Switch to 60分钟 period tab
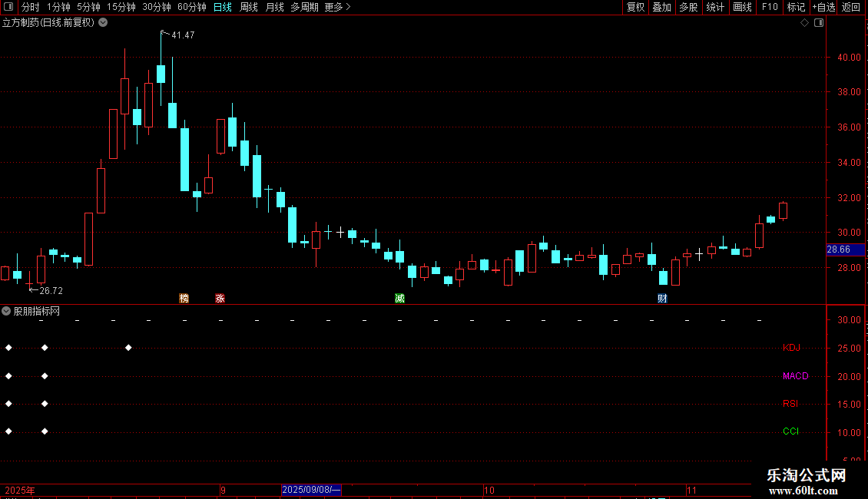The height and width of the screenshot is (499, 868). (191, 7)
